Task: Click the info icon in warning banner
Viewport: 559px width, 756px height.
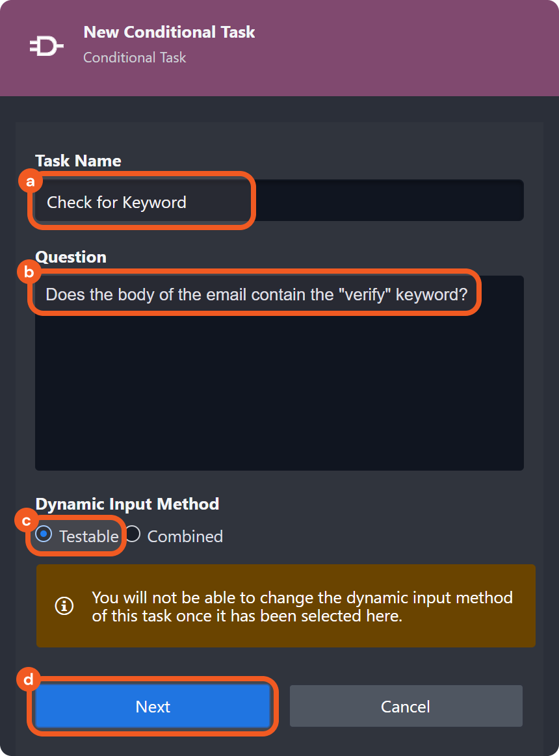Action: [x=63, y=605]
